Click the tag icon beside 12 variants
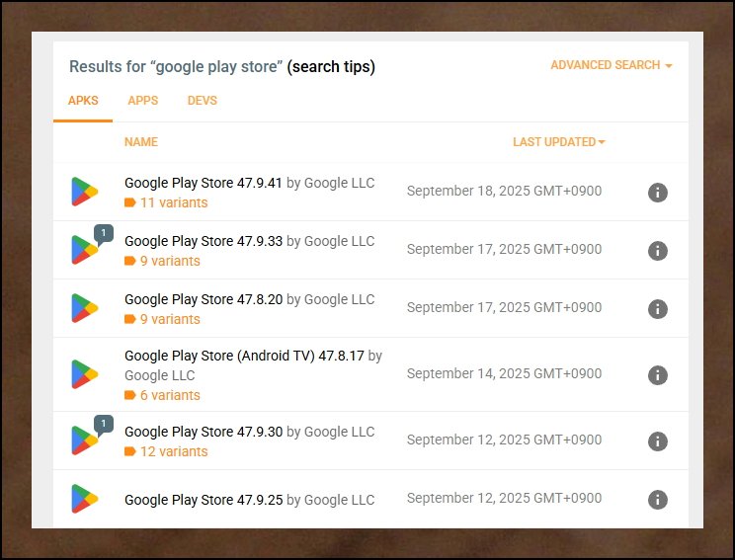The image size is (735, 560). (129, 451)
